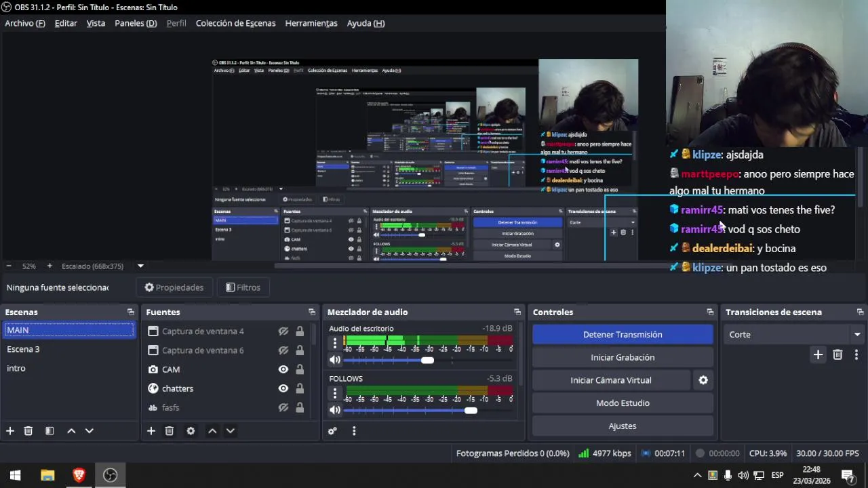The height and width of the screenshot is (488, 868).
Task: Show Captura de ventana 4 source
Action: (x=283, y=331)
